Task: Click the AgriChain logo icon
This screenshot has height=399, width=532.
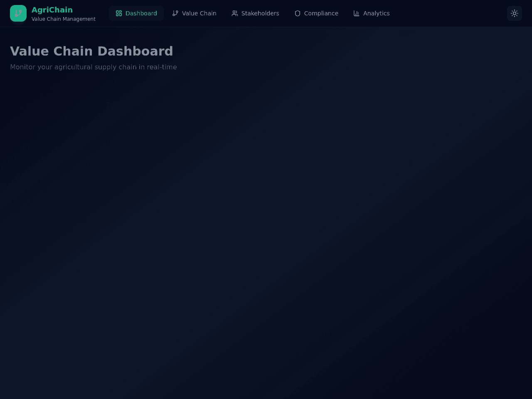Action: click(x=18, y=13)
